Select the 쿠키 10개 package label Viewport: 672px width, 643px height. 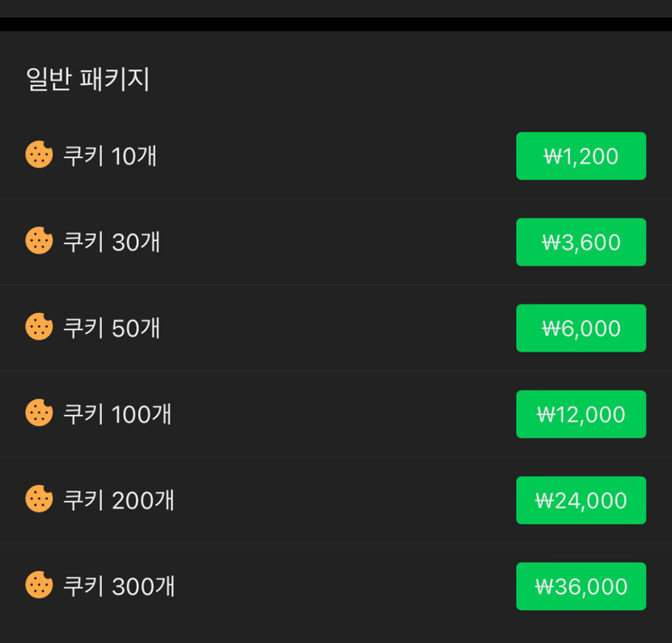point(110,156)
